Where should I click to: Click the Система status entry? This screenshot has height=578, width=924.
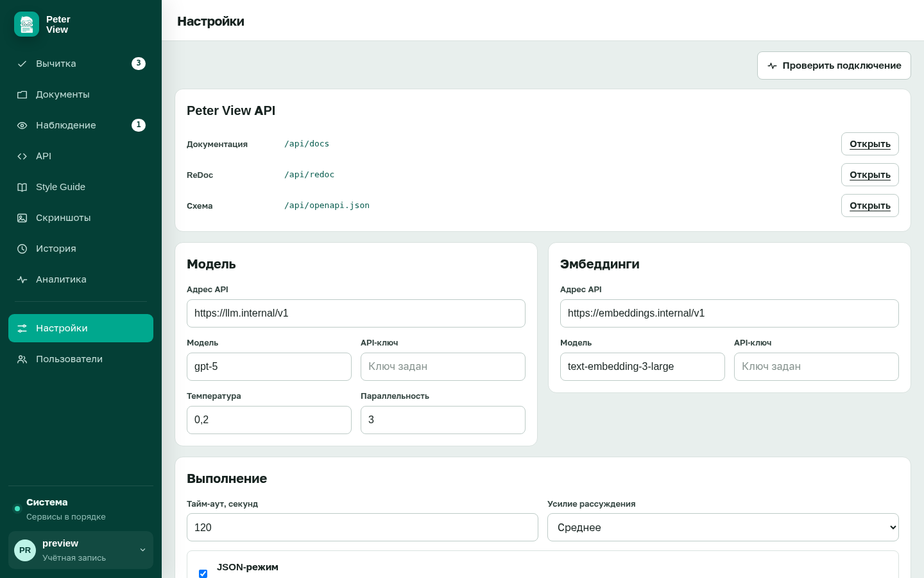pyautogui.click(x=81, y=509)
